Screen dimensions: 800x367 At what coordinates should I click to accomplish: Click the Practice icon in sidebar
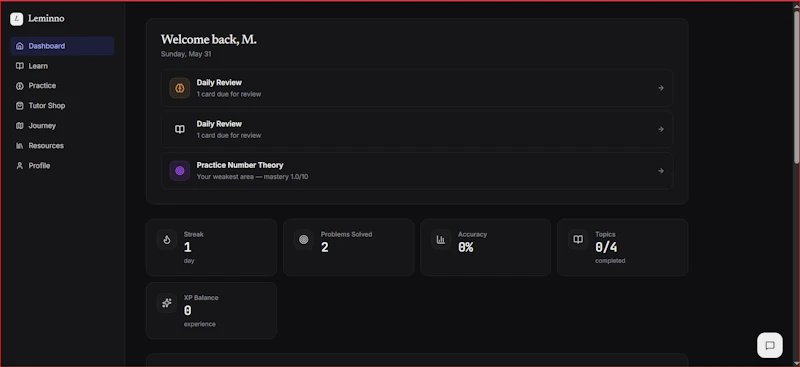click(x=19, y=86)
